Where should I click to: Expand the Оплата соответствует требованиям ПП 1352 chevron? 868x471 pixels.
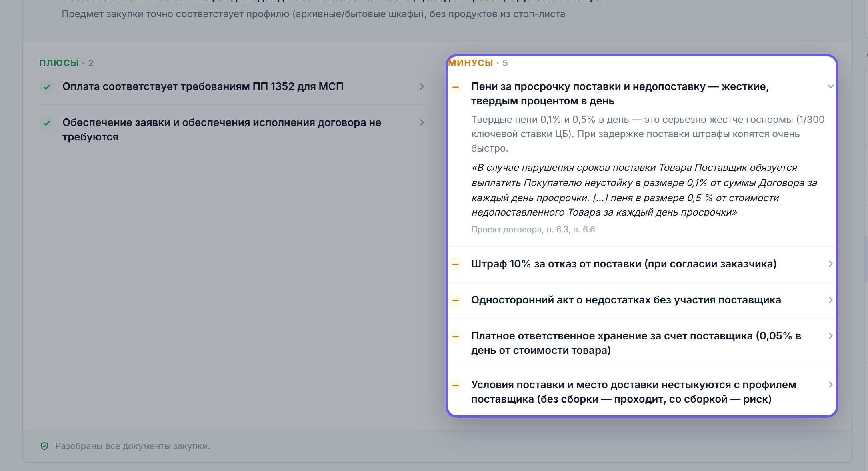click(x=422, y=86)
